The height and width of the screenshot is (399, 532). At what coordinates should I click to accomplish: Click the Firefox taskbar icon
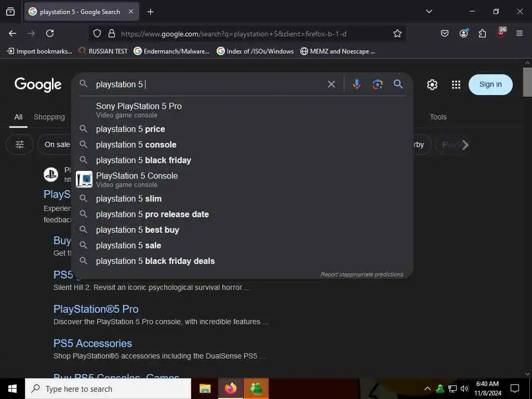coord(230,389)
